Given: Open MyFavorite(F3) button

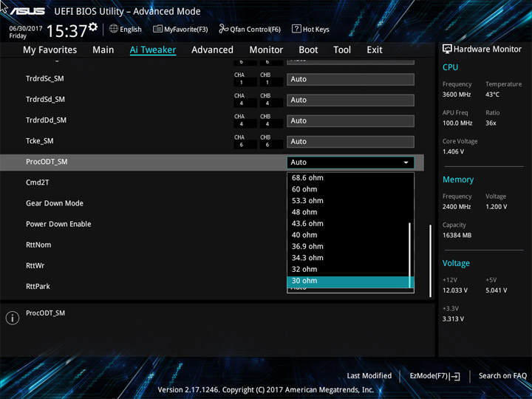Looking at the screenshot, I should tap(180, 29).
